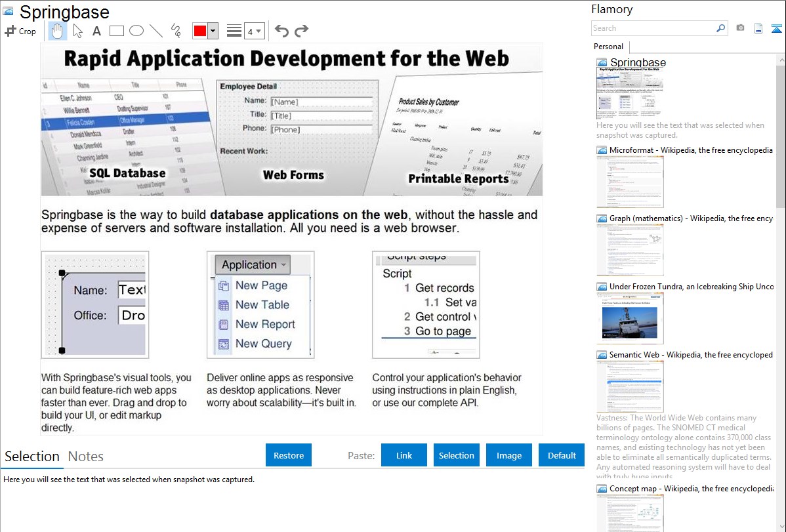Viewport: 786px width, 532px height.
Task: Open the Personal tab
Action: tap(608, 47)
